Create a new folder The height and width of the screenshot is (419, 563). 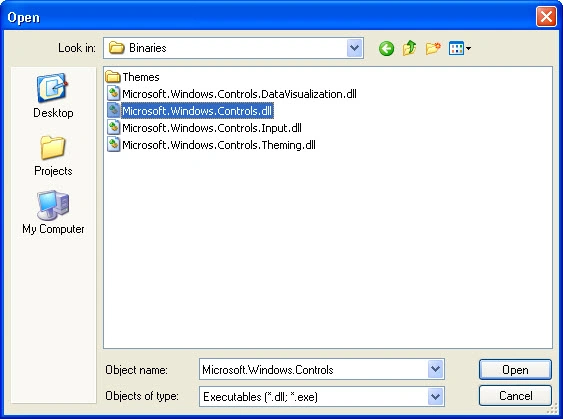[433, 48]
